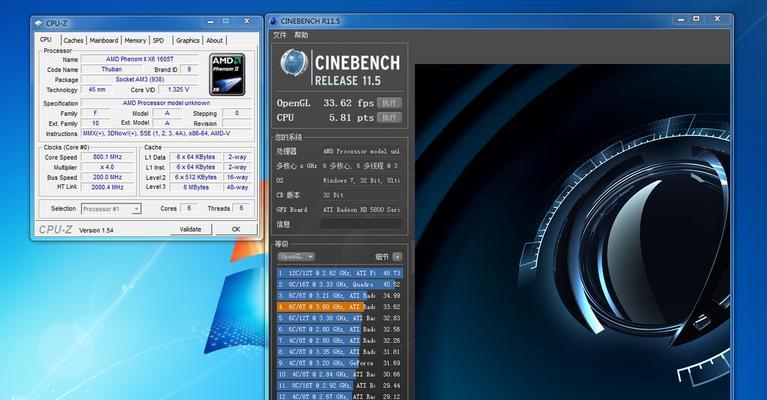This screenshot has width=767, height=400.
Task: Select ranking row 3 6C/6T @ 3.21 GHz
Action: click(x=339, y=295)
